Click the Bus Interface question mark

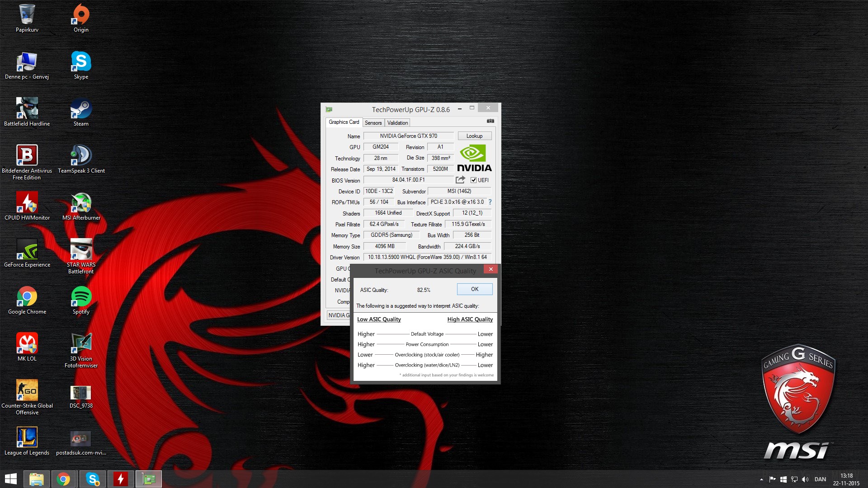click(x=490, y=202)
